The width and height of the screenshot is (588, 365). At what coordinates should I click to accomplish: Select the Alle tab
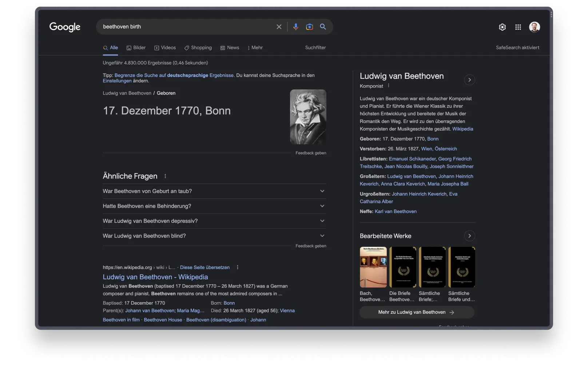click(111, 48)
